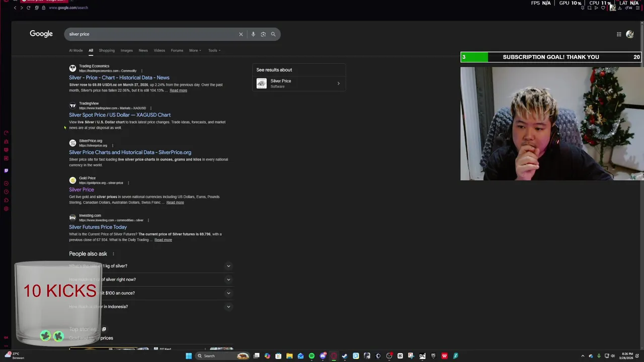Open the Windows Start button

(188, 356)
